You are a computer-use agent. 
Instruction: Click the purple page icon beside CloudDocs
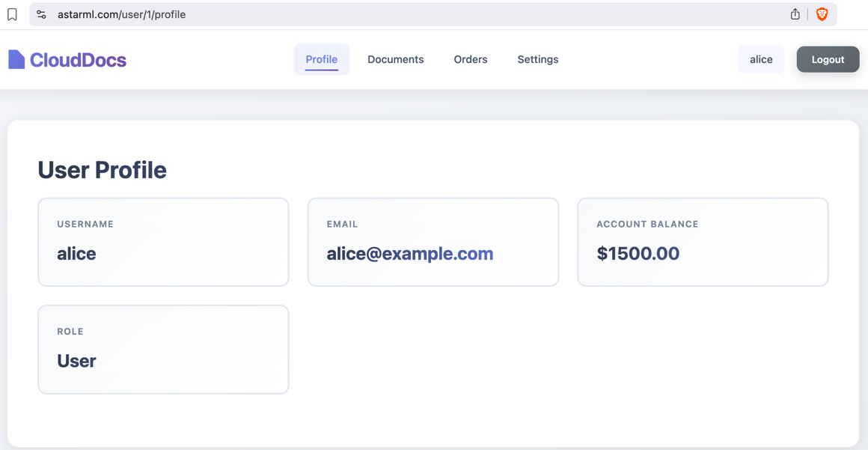point(16,58)
